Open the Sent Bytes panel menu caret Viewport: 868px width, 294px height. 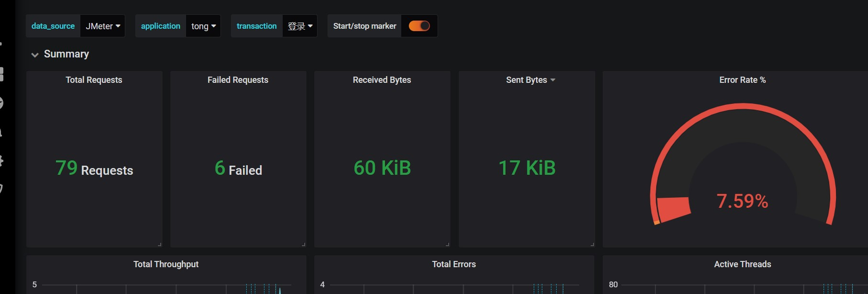pyautogui.click(x=553, y=80)
